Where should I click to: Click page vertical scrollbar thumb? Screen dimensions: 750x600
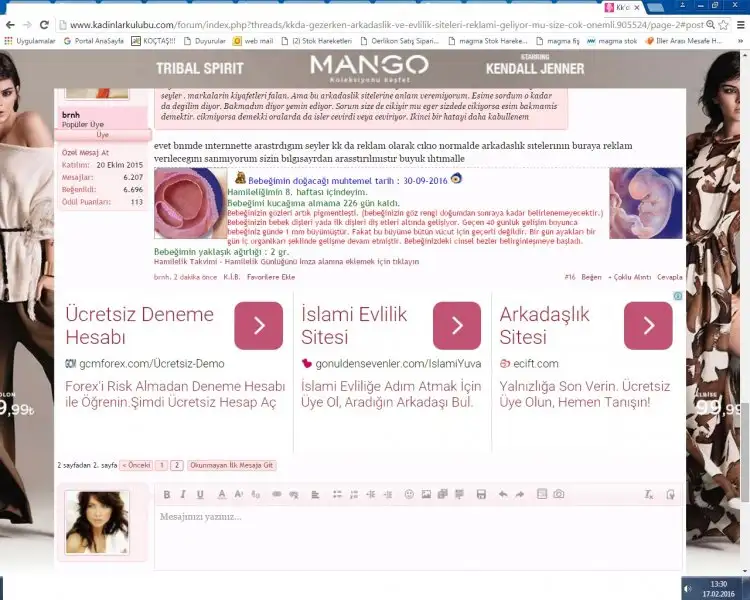745,452
